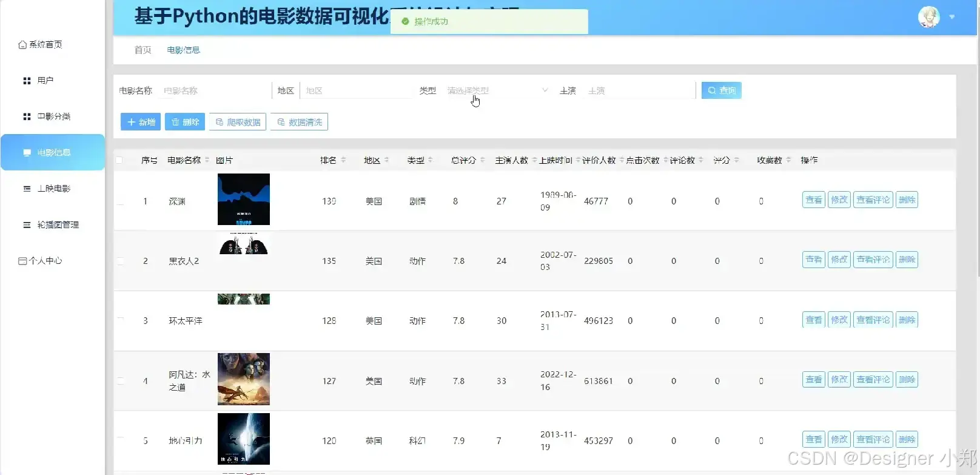Click 修改 for 黑衣人2 row

tap(839, 260)
